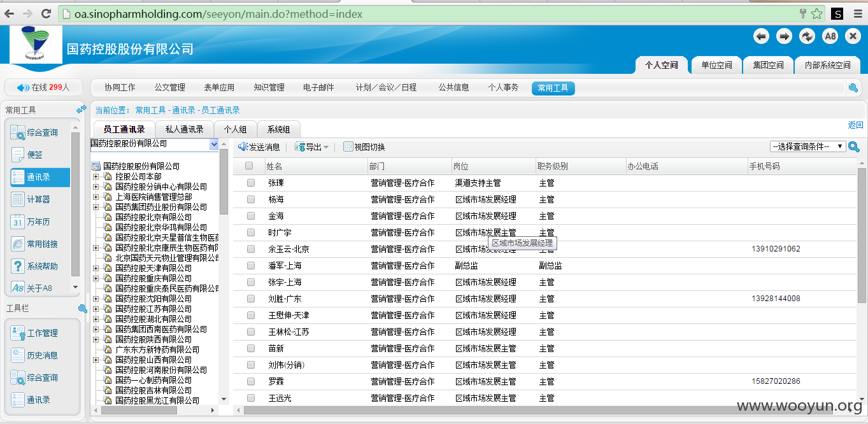The height and width of the screenshot is (424, 868).
Task: Expand 国药控股沈阳有限公司 tree node
Action: pos(96,299)
